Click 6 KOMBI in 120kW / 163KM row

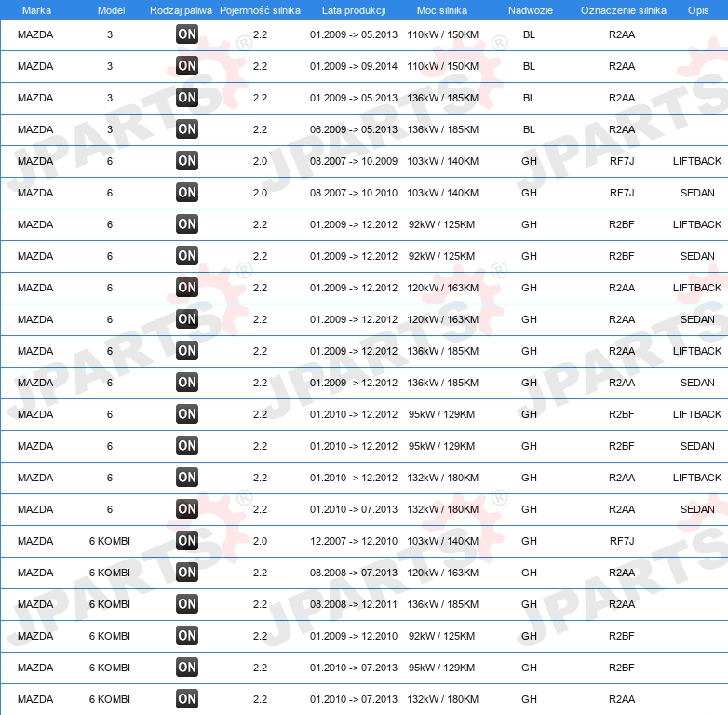point(110,573)
